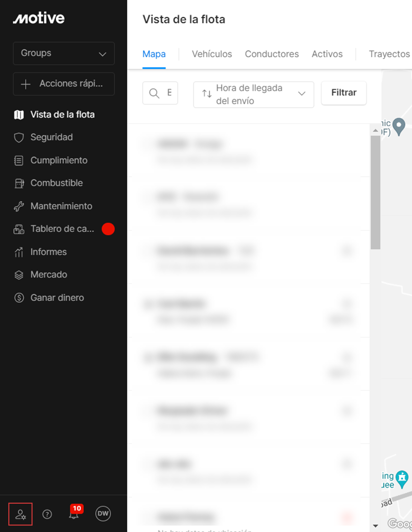
Task: Click the Combustible fuel pump icon
Action: pyautogui.click(x=19, y=183)
